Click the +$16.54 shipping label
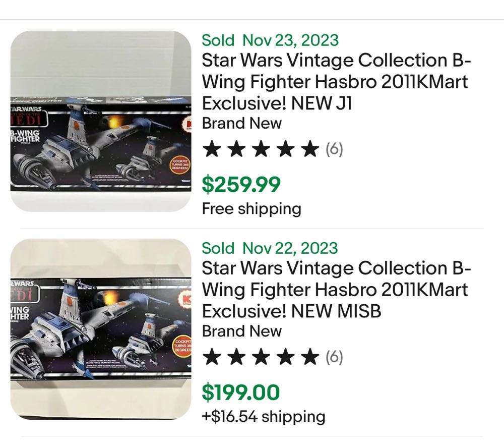The image size is (504, 444). [x=263, y=417]
